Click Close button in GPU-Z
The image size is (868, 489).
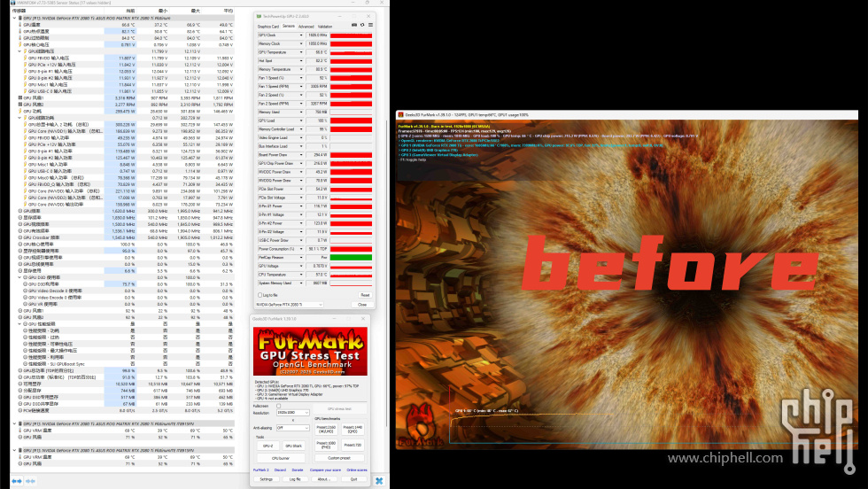[362, 305]
